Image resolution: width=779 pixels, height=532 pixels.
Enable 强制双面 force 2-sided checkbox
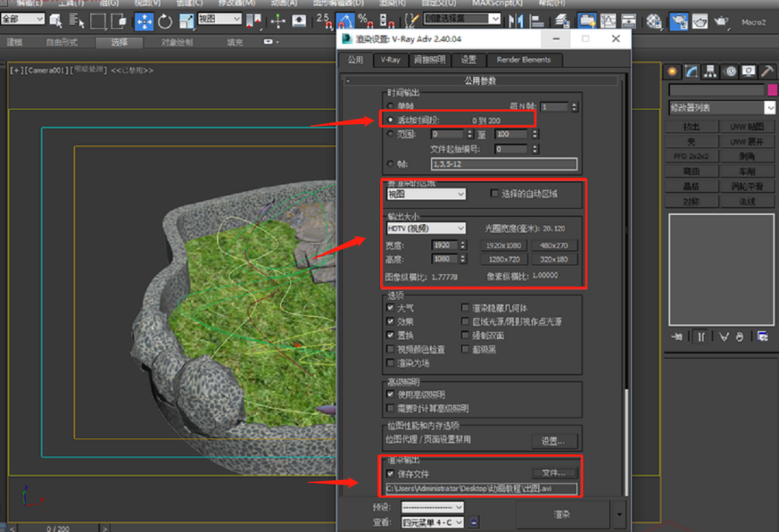tap(465, 335)
